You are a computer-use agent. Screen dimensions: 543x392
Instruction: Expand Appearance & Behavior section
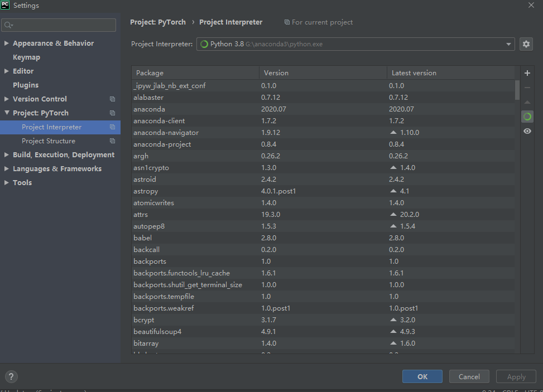(6, 43)
